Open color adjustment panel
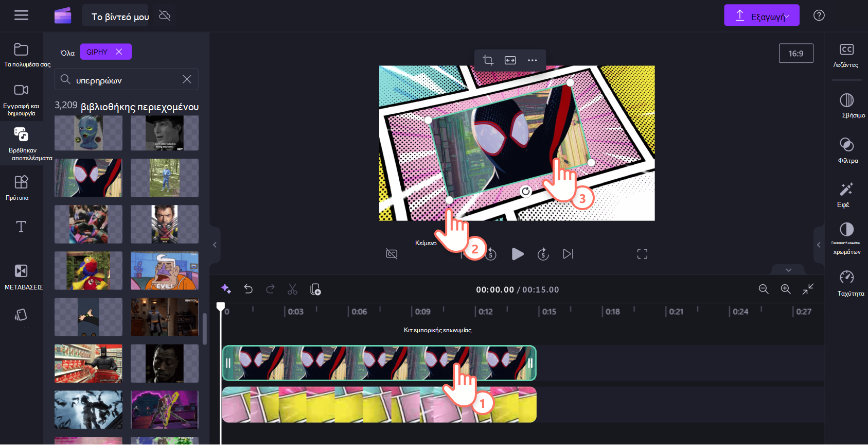 coord(846,238)
